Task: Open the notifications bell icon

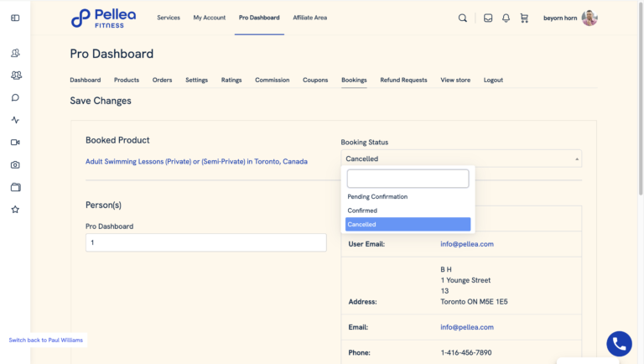Action: [x=506, y=18]
